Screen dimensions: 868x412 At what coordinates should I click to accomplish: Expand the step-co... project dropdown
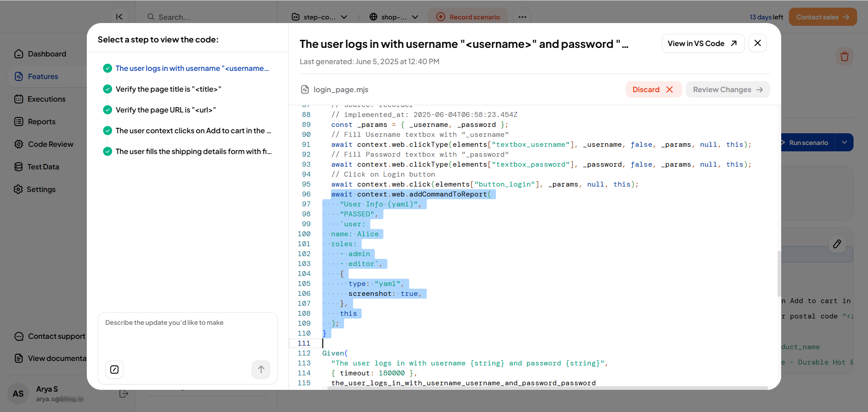344,17
